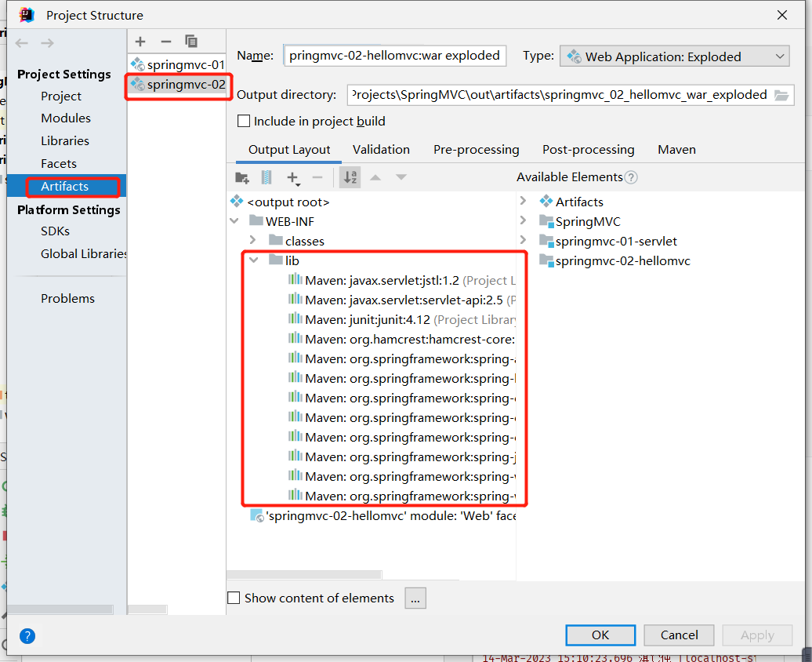The width and height of the screenshot is (812, 662).
Task: Select the output root node
Action: coord(280,202)
